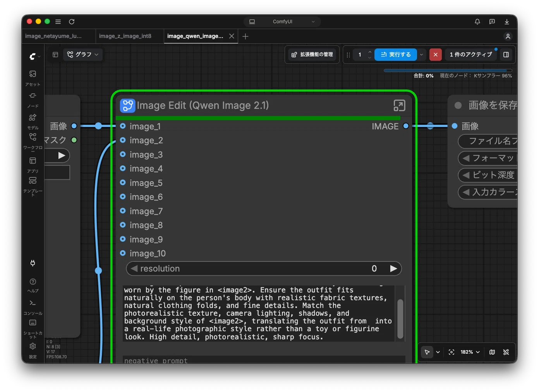The image size is (539, 392).
Task: Open 拡張機能の管理 extension manager
Action: point(312,55)
